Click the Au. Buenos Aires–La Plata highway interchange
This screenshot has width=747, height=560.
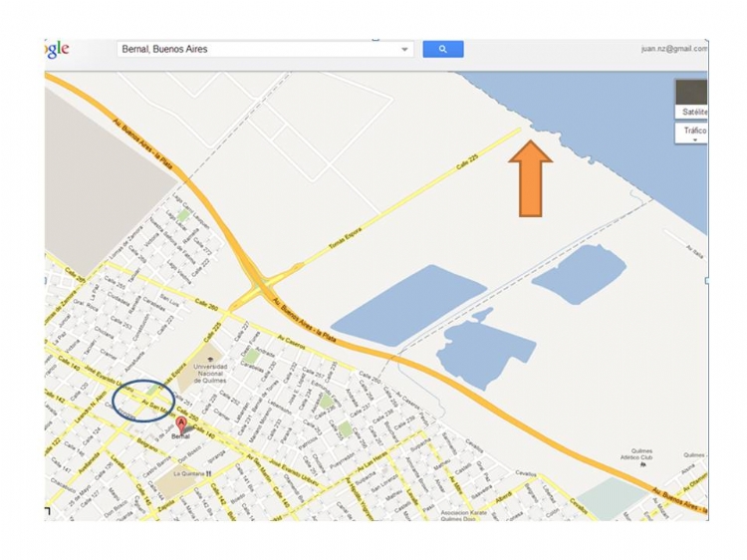[x=261, y=286]
